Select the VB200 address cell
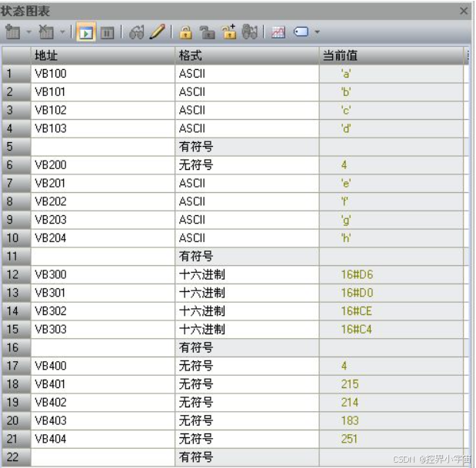Viewport: 476px width, 468px height. (x=103, y=165)
